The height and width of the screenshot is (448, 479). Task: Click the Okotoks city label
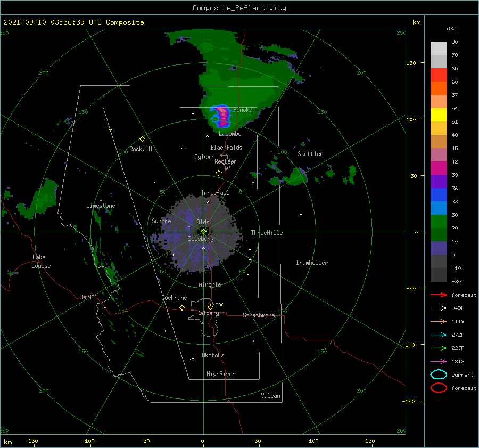(213, 355)
